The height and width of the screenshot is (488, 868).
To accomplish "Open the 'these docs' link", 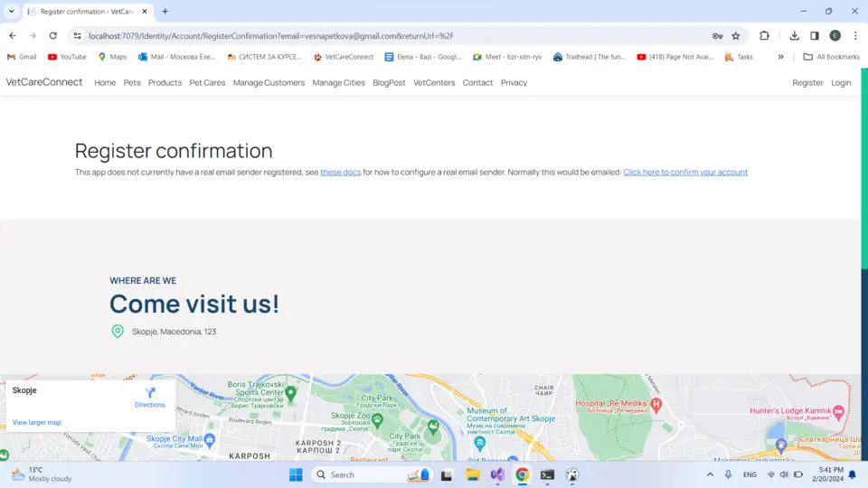I will point(340,173).
